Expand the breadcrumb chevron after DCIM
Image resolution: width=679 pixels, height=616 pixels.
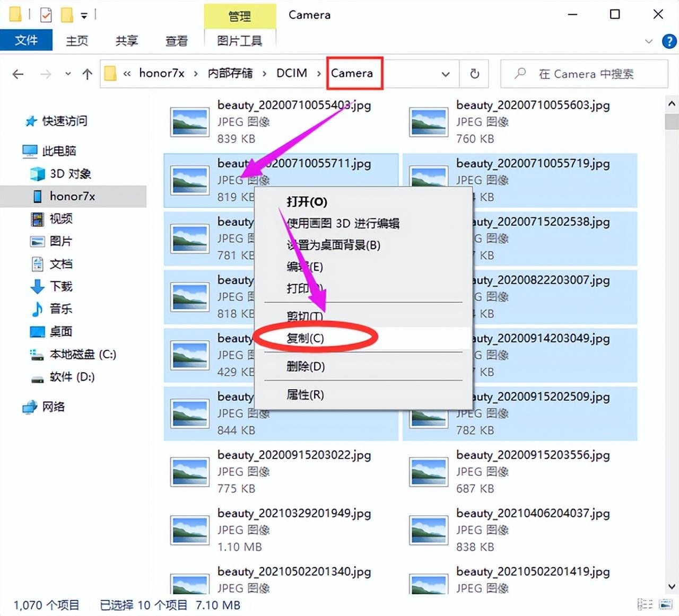tap(319, 74)
